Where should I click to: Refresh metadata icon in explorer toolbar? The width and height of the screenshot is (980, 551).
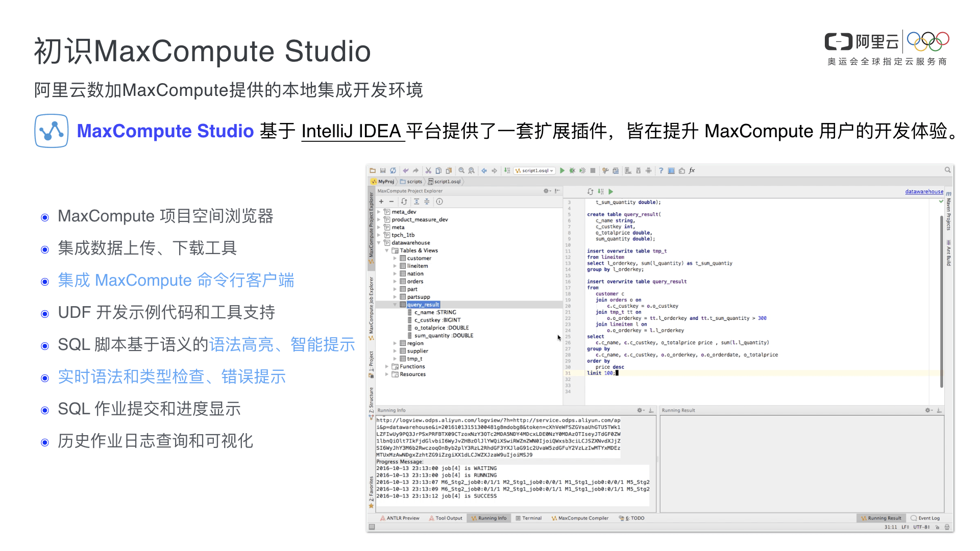point(404,202)
